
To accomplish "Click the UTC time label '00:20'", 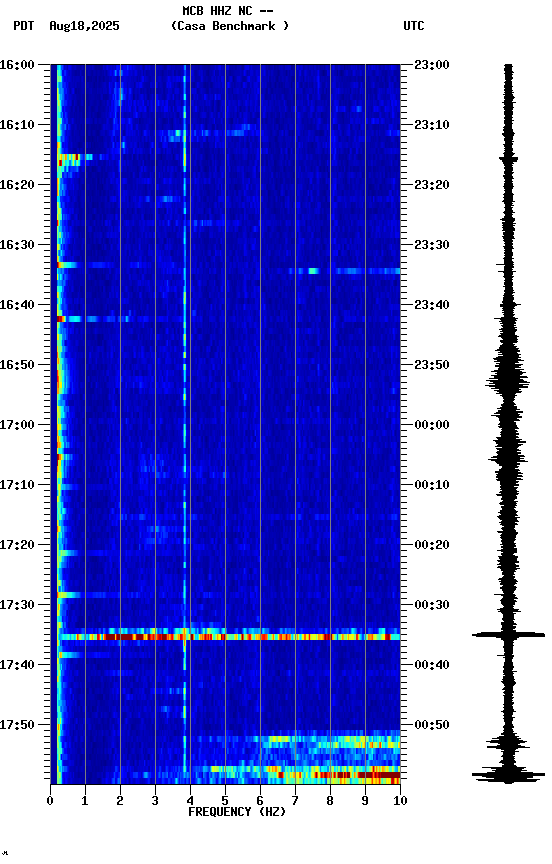I will [432, 545].
